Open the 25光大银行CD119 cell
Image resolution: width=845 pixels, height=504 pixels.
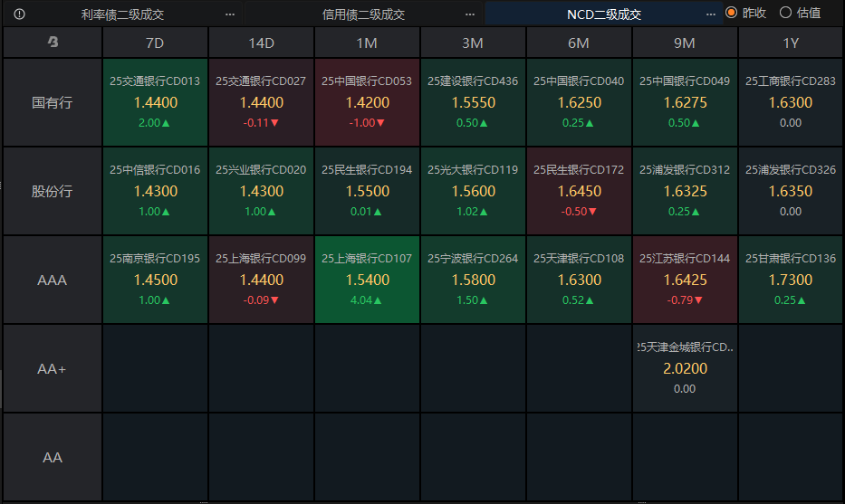(x=473, y=191)
